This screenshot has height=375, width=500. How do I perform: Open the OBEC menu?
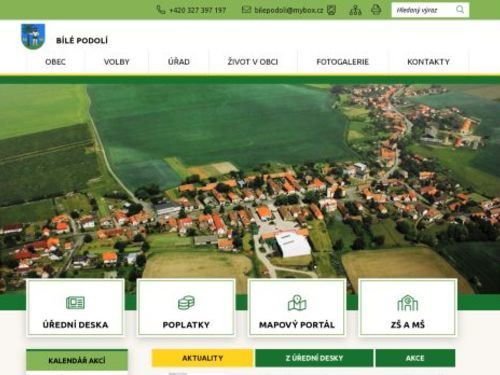[55, 62]
